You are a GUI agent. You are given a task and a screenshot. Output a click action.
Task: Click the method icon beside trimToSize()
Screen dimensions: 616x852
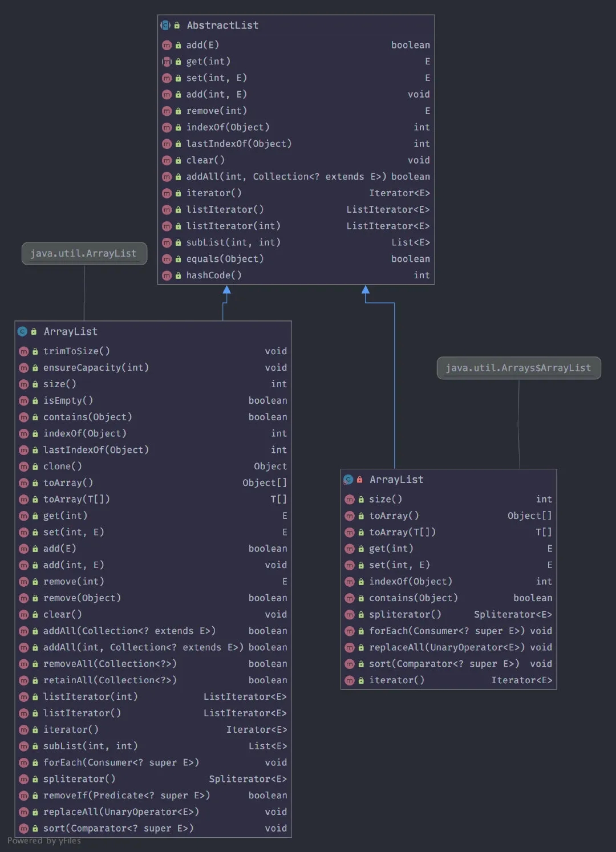[x=24, y=352]
